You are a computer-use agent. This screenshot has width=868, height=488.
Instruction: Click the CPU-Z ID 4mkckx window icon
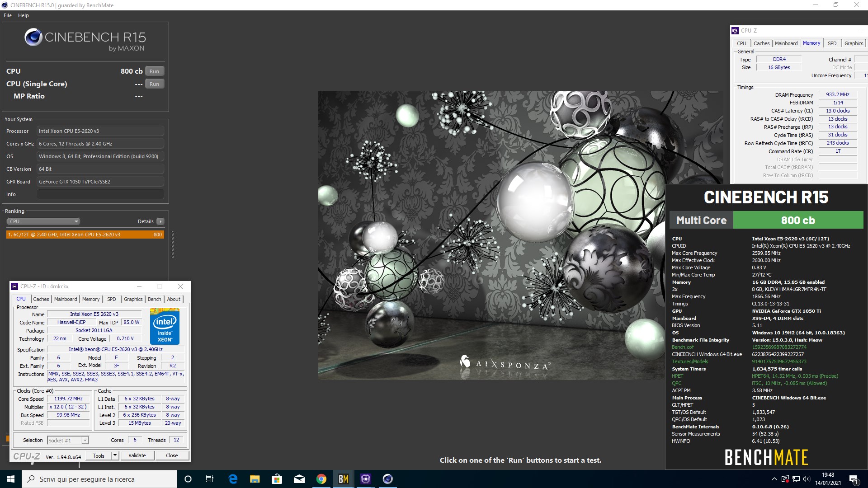14,286
